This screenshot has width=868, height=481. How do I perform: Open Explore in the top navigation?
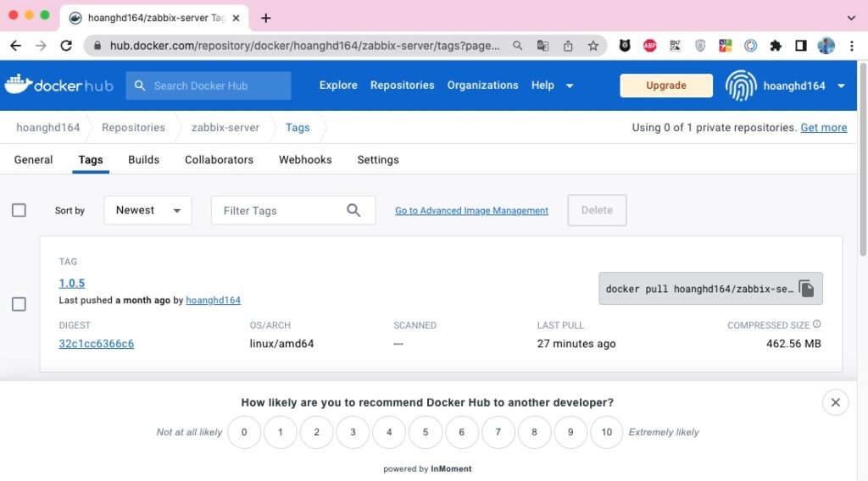(x=338, y=86)
